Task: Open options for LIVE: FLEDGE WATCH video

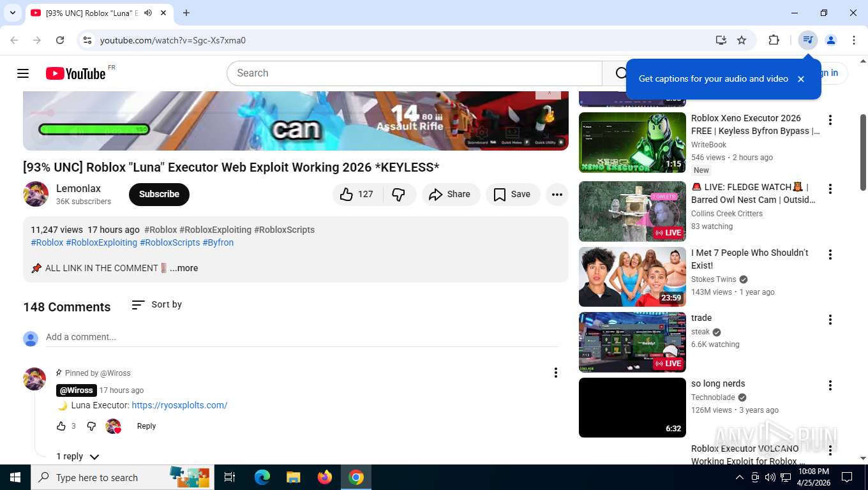Action: pos(830,189)
